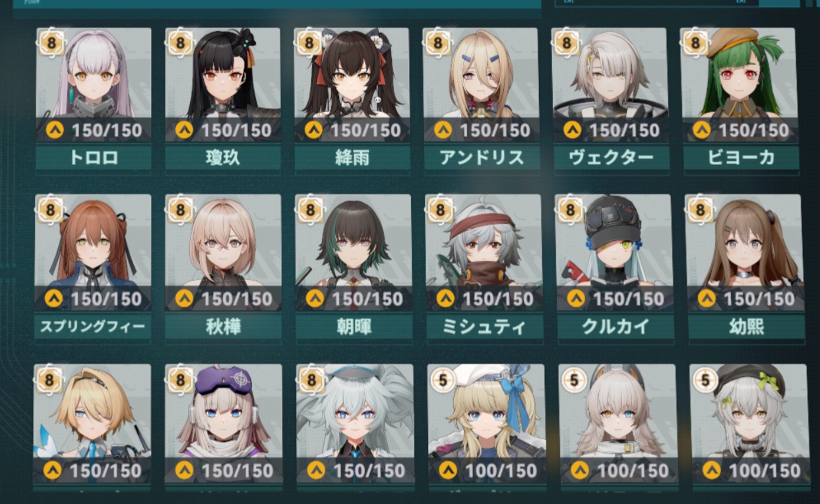Click the 幼熙 name label
The width and height of the screenshot is (820, 504).
coord(746,327)
